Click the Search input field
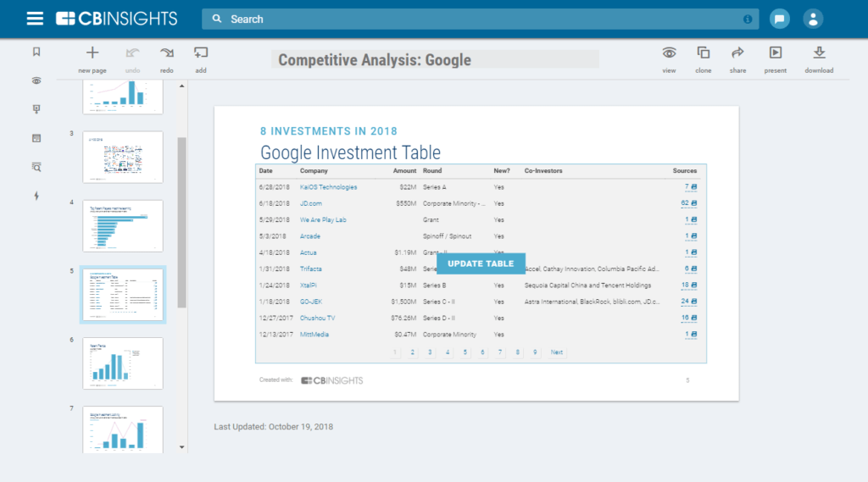This screenshot has width=868, height=482. coord(480,19)
